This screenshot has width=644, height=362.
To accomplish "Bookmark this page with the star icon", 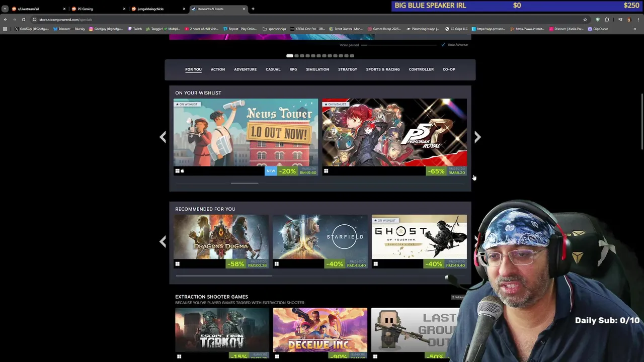I will coord(585,20).
